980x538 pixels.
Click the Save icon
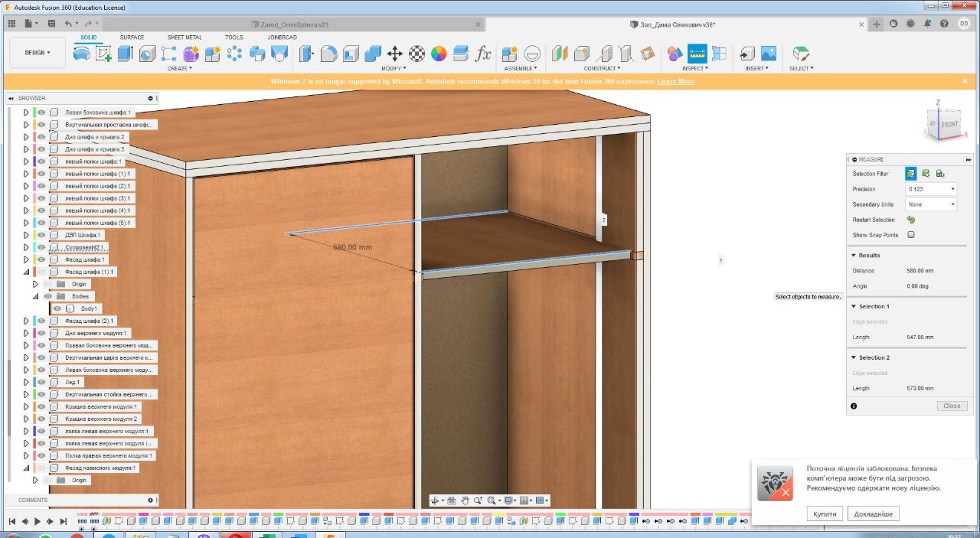50,24
